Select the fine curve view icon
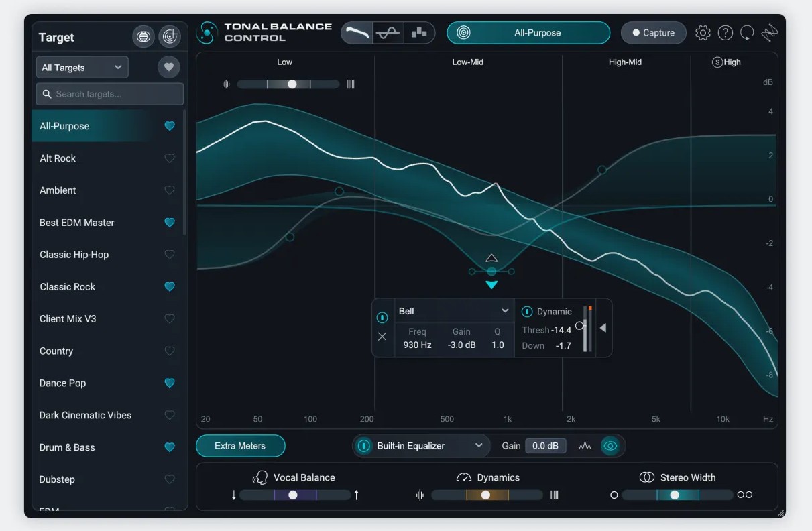Viewport: 812px width, 531px height. [x=388, y=33]
